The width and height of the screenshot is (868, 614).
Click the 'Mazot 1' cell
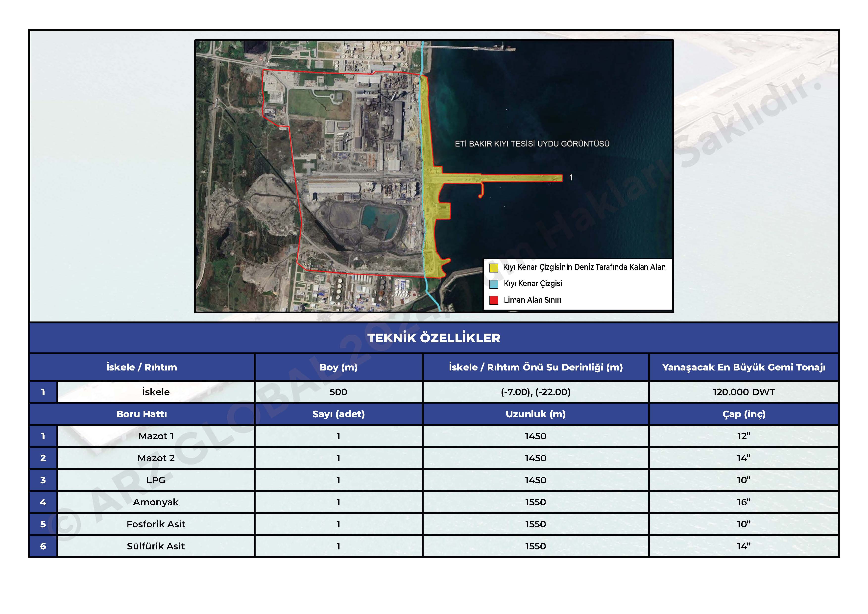pyautogui.click(x=156, y=436)
